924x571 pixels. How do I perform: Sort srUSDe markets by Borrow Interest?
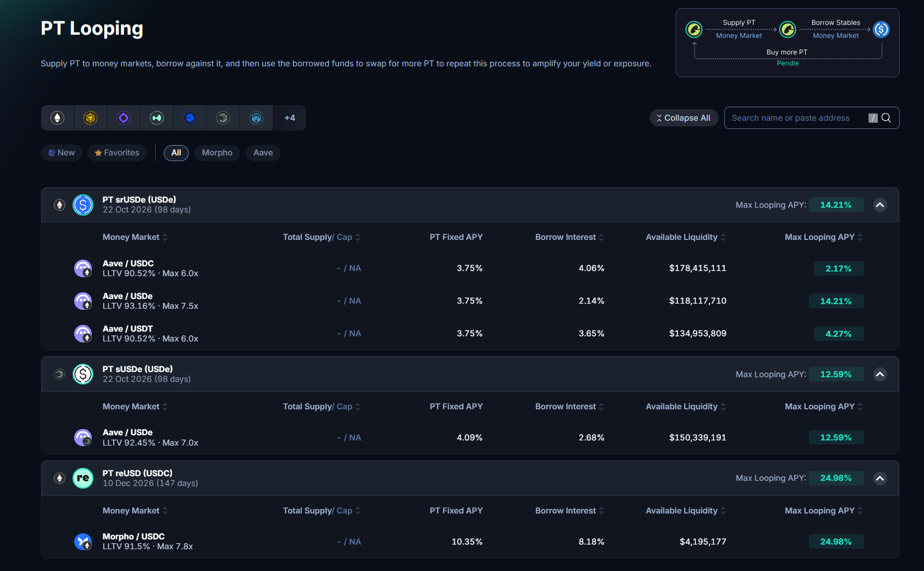pos(570,237)
